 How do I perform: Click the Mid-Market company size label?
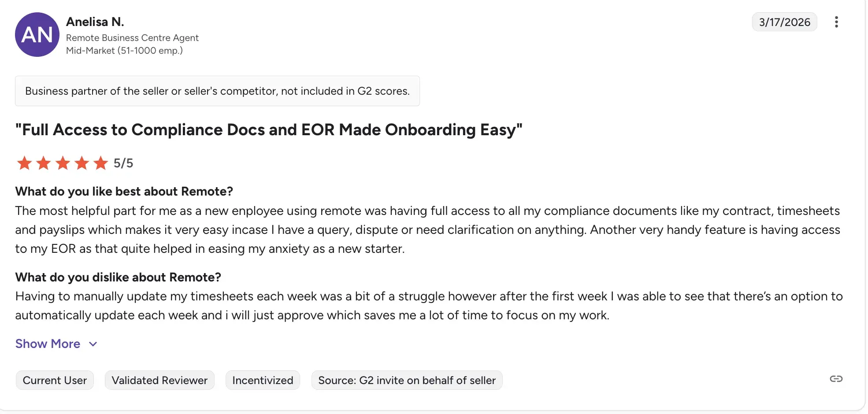tap(124, 51)
